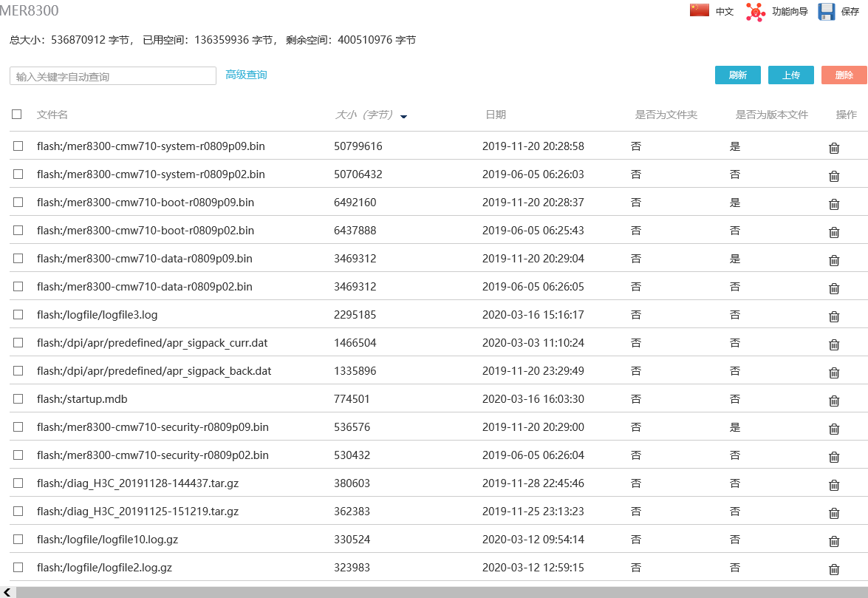Click the 删除 delete button
This screenshot has height=598, width=868.
pyautogui.click(x=844, y=75)
